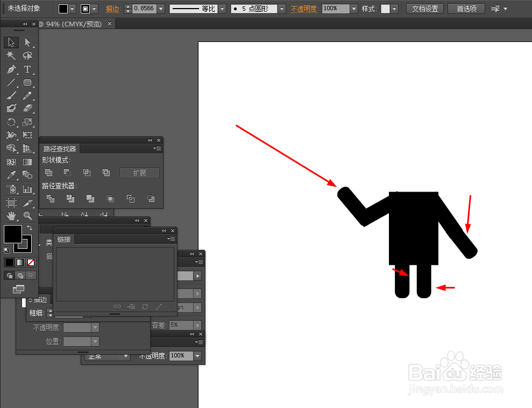The height and width of the screenshot is (408, 532).
Task: Click the stroke weight stepper arrows
Action: point(128,9)
